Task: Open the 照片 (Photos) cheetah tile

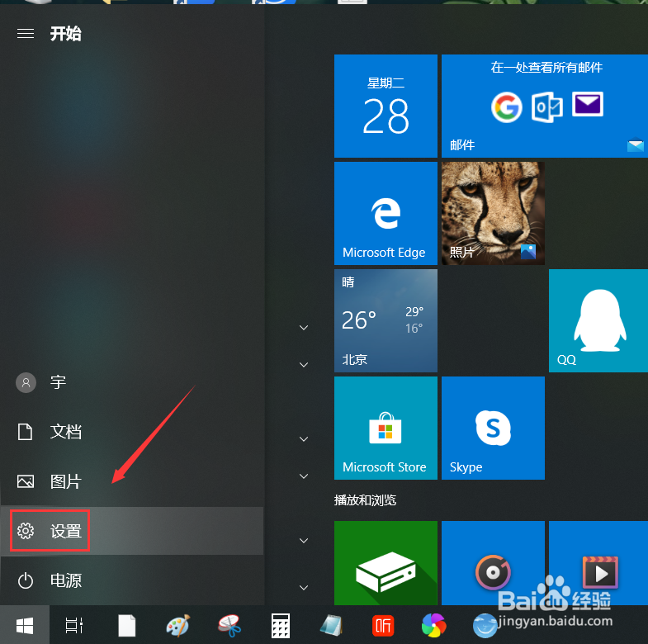Action: [493, 213]
